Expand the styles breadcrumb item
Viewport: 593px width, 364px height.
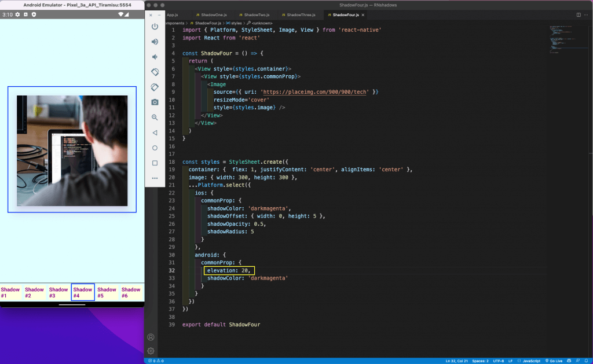[234, 23]
